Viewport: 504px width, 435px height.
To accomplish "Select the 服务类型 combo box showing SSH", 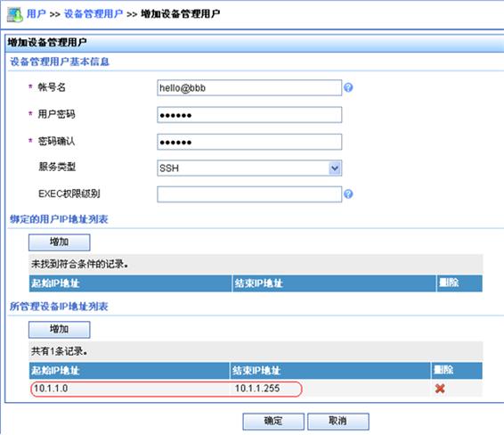I will click(249, 168).
